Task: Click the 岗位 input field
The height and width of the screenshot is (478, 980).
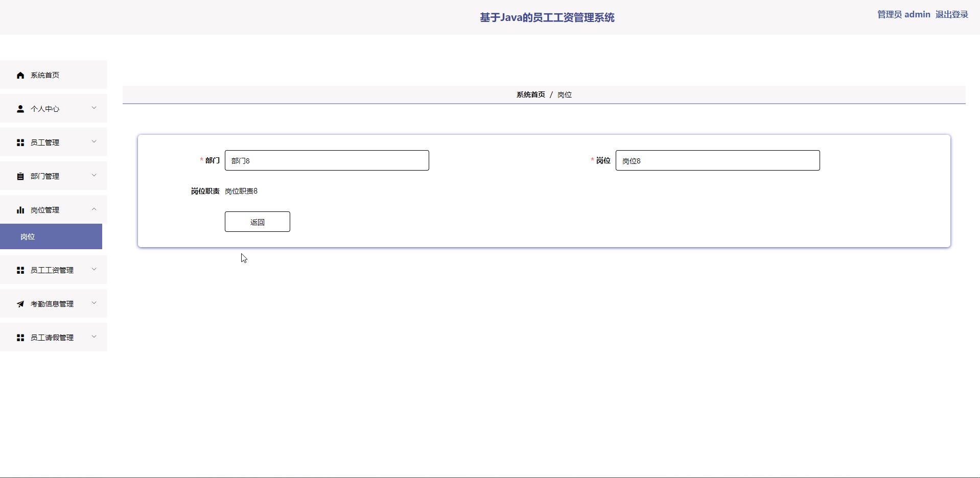Action: point(718,160)
